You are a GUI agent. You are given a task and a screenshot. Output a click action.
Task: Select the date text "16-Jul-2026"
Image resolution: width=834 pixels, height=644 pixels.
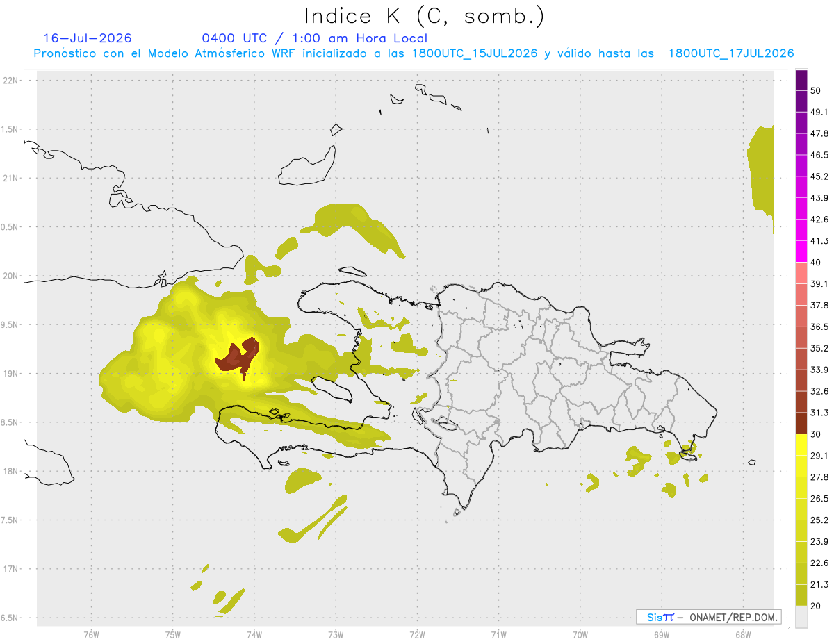88,38
